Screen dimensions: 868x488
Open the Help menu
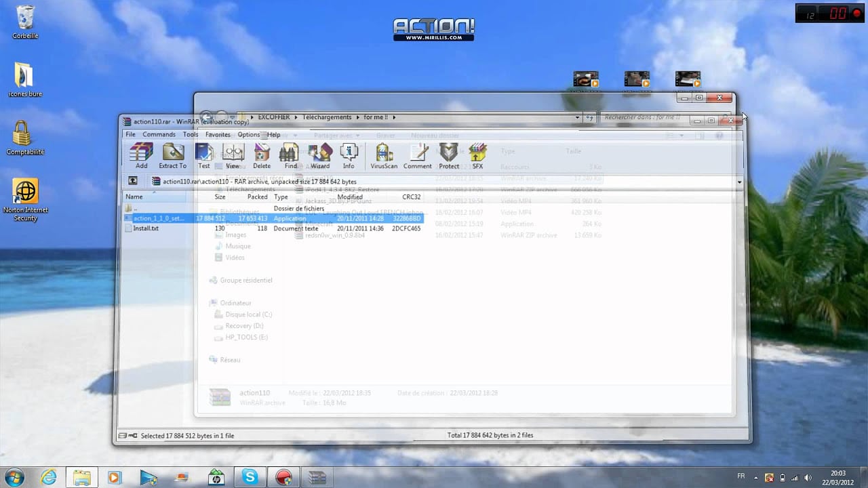pos(273,134)
